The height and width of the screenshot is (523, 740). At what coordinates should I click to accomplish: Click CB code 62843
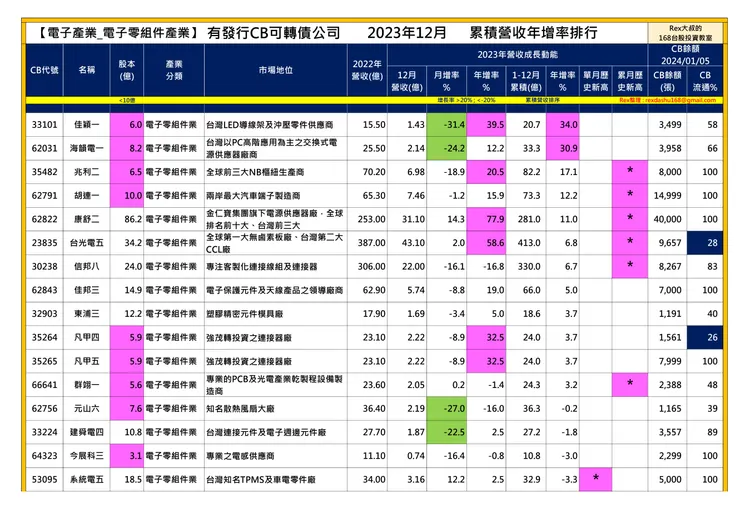[44, 290]
